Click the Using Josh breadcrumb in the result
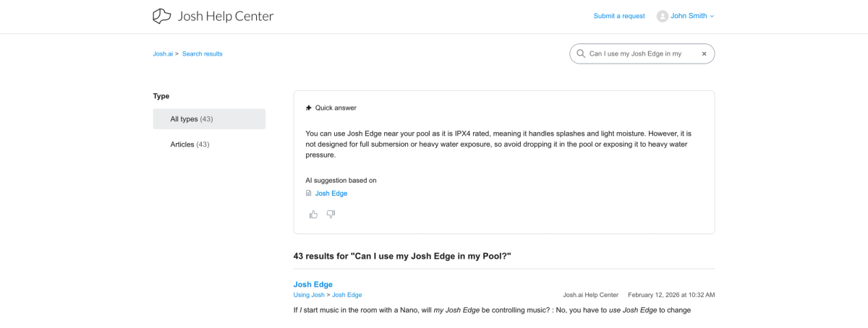The image size is (868, 328). [x=309, y=295]
